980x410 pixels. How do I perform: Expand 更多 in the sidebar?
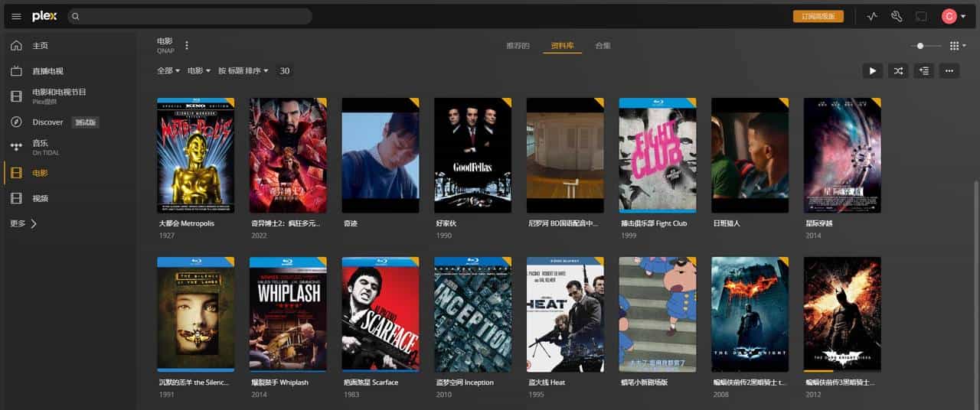pos(24,223)
